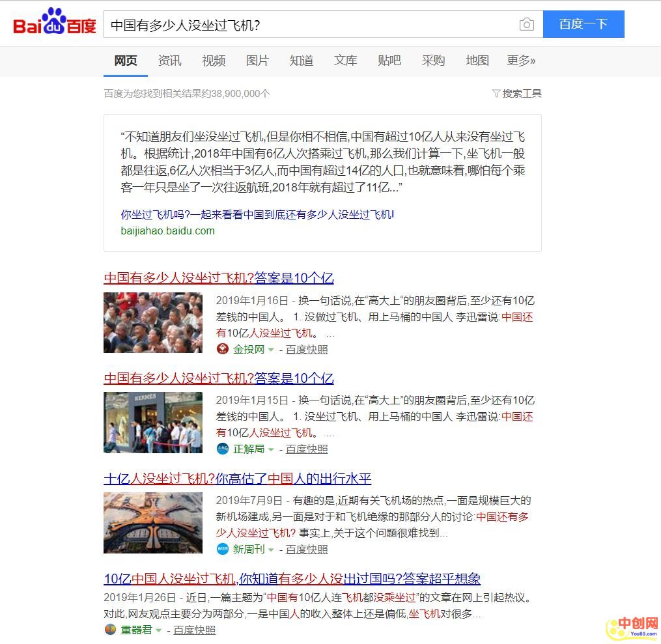The image size is (661, 644).
Task: Click inside the search query input field
Action: tap(306, 25)
